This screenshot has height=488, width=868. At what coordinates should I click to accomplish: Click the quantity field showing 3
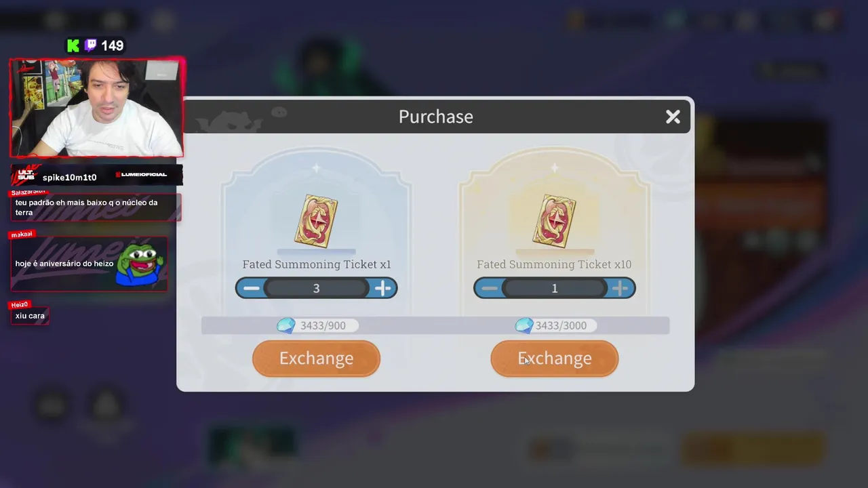click(x=316, y=288)
